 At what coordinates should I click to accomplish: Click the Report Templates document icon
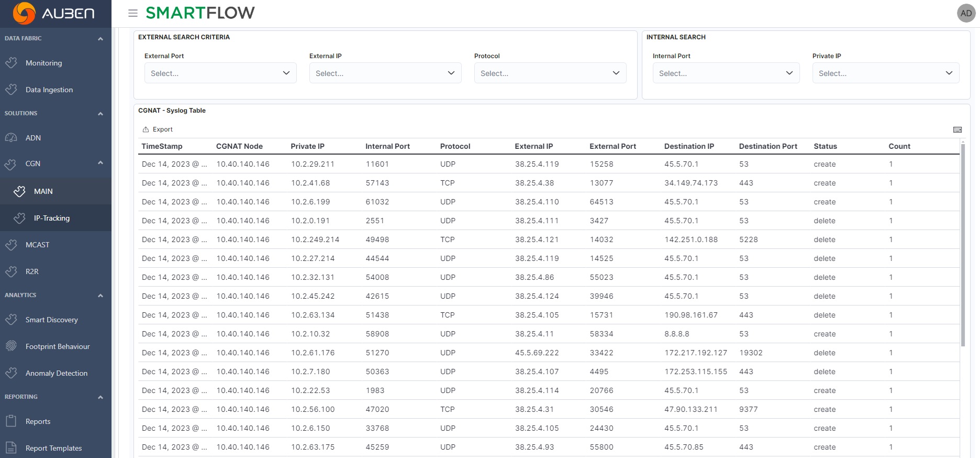(x=11, y=448)
